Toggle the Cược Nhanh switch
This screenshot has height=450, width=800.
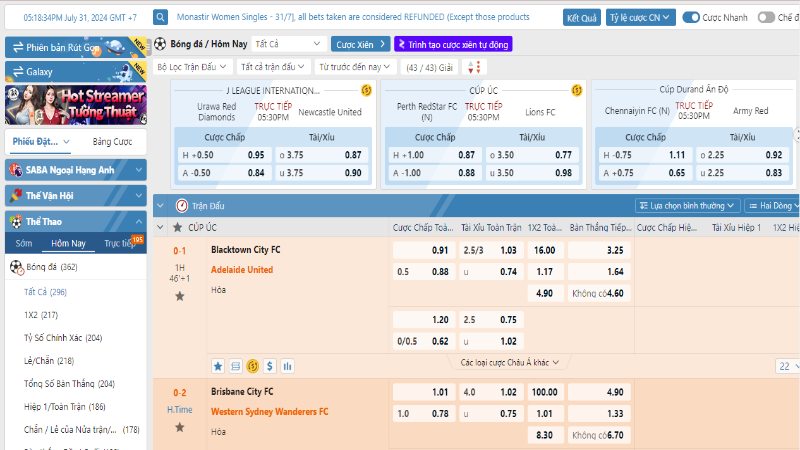click(692, 17)
